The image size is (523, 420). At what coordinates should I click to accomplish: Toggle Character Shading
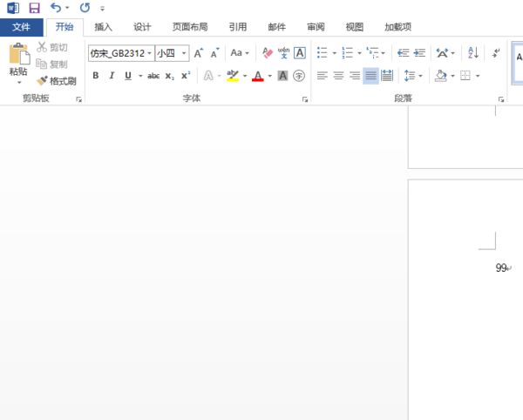coord(282,76)
